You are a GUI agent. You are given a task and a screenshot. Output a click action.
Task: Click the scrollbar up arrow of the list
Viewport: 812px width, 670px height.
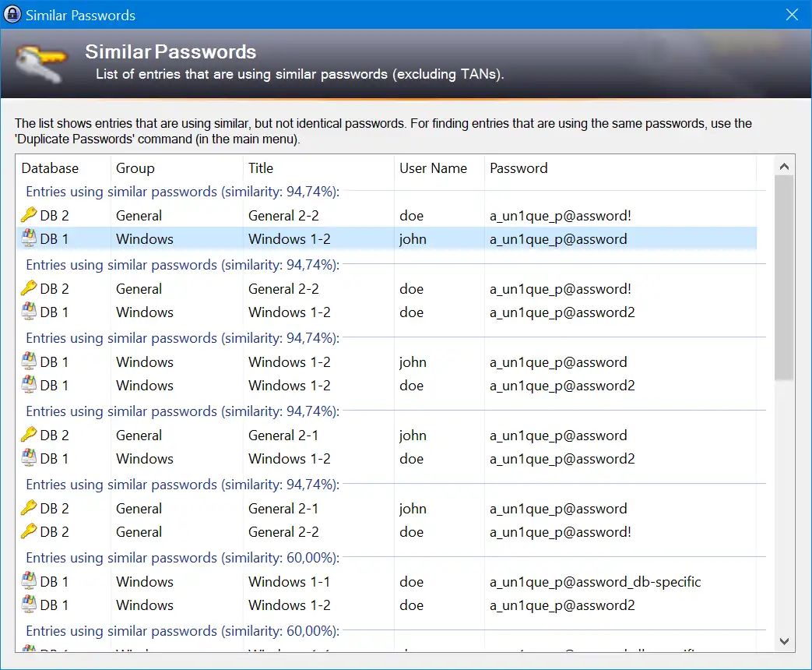click(784, 167)
